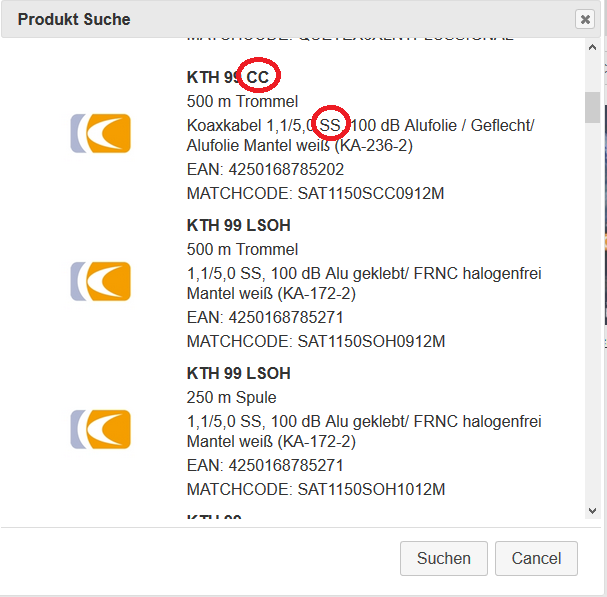Click FRNC halogenfrei description of 500 m Trommel item
Viewport: 607px width, 597px height.
(364, 283)
